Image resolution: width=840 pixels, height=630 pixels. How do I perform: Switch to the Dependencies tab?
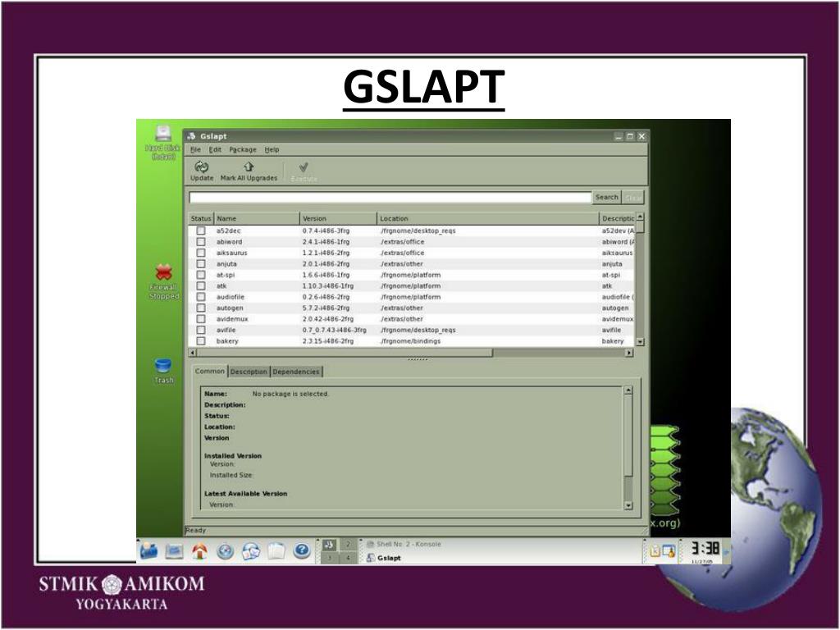coord(295,372)
